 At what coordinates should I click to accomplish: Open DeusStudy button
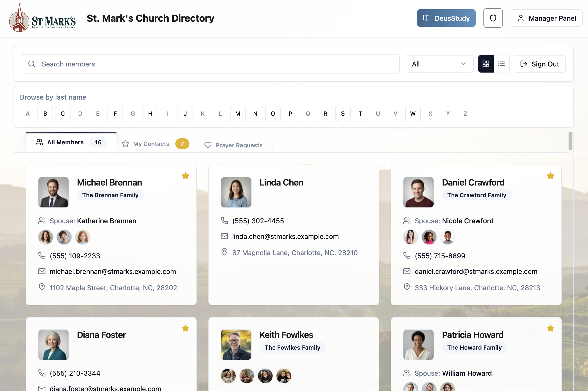(x=446, y=18)
